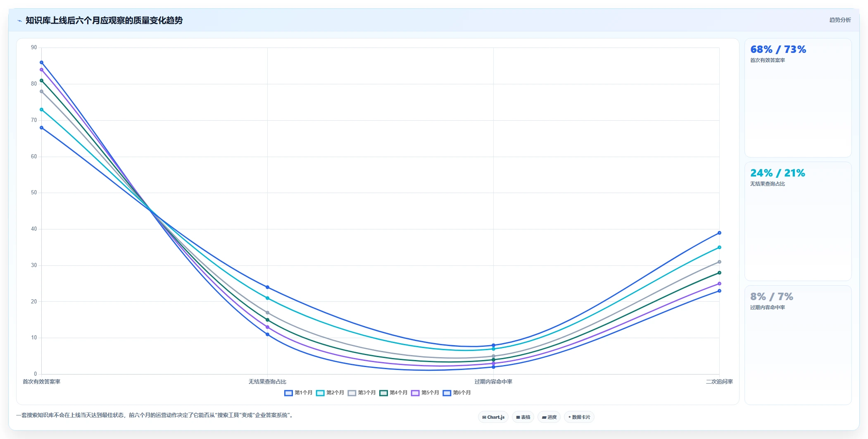The height and width of the screenshot is (439, 868).
Task: Click the cyan point at 35 on 二次追问率
Action: tap(719, 247)
